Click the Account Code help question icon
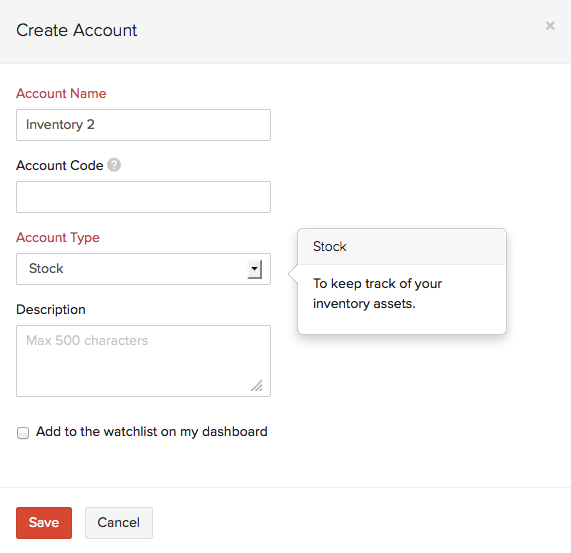Viewport: 571px width, 553px height. (114, 165)
